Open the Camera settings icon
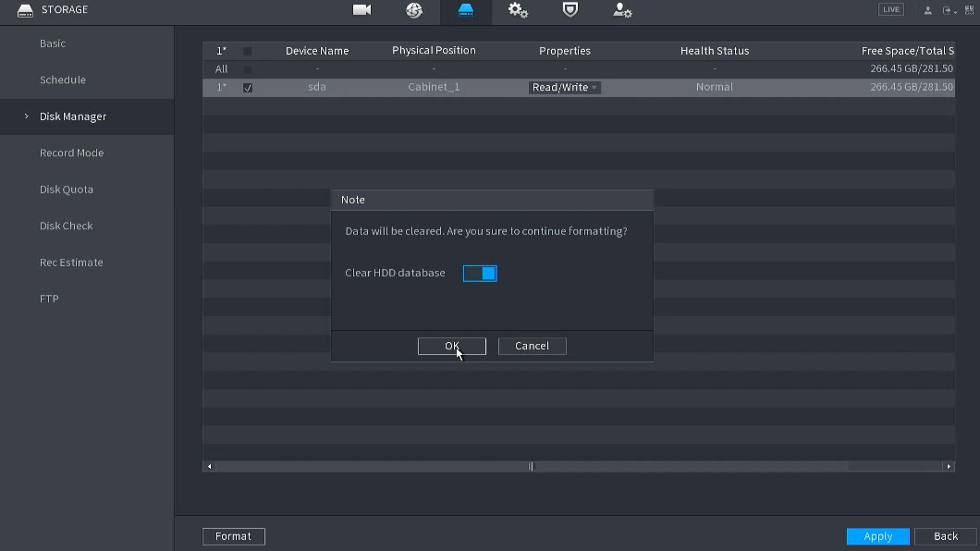 click(361, 10)
